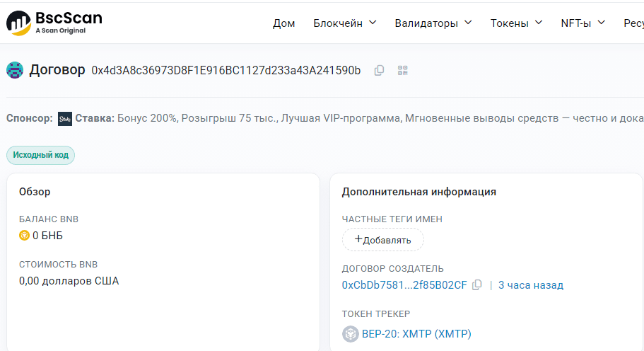Go to the Дом menu item
Screen dimensions: 644x351
(283, 23)
